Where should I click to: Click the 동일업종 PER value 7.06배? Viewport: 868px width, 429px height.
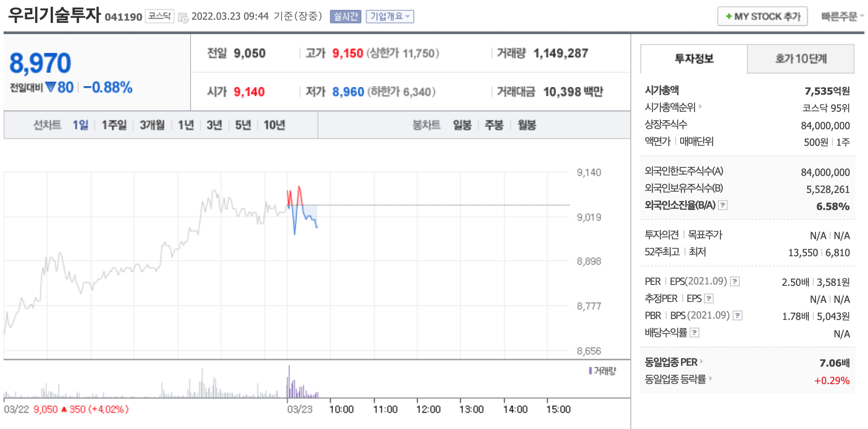pos(835,363)
